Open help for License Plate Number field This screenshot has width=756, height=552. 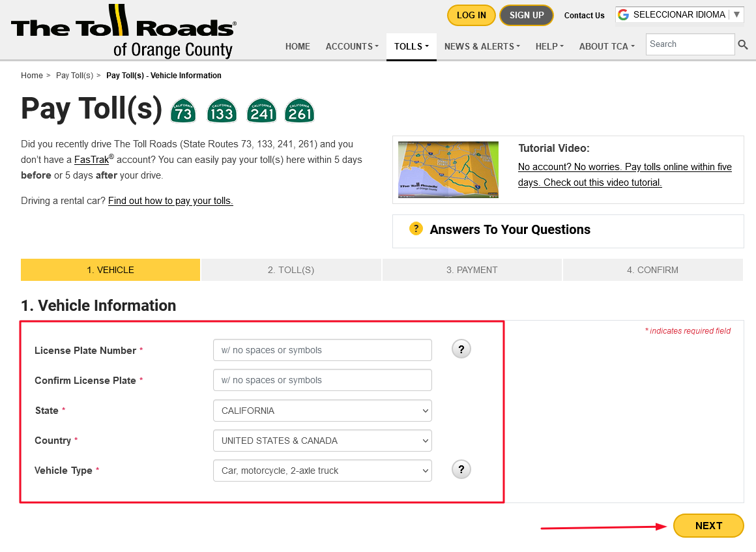click(461, 349)
